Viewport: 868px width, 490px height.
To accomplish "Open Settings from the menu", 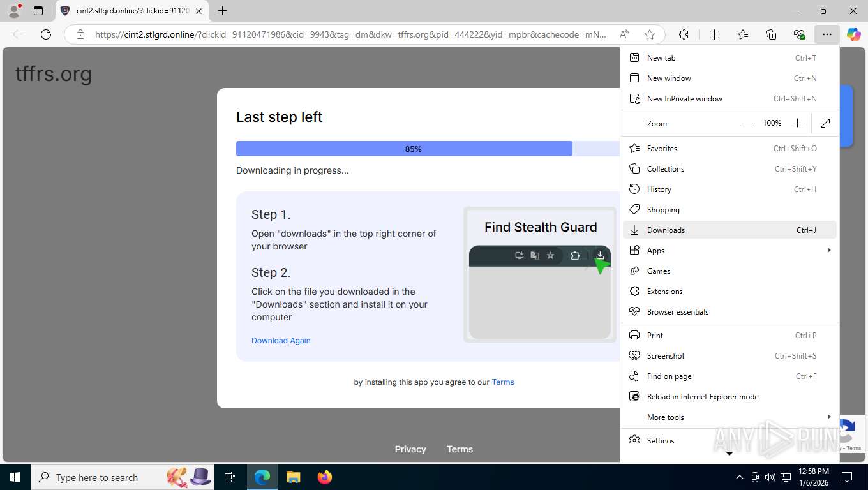I will pyautogui.click(x=730, y=441).
